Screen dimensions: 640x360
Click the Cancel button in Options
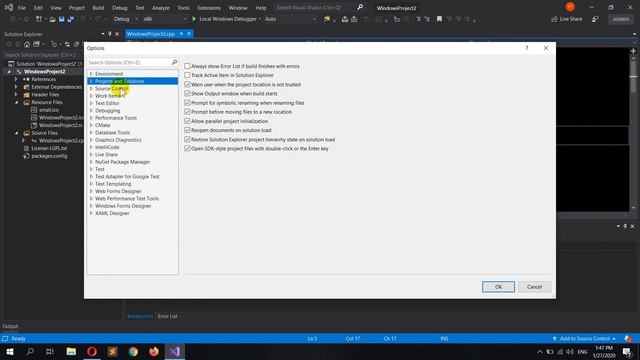(534, 287)
